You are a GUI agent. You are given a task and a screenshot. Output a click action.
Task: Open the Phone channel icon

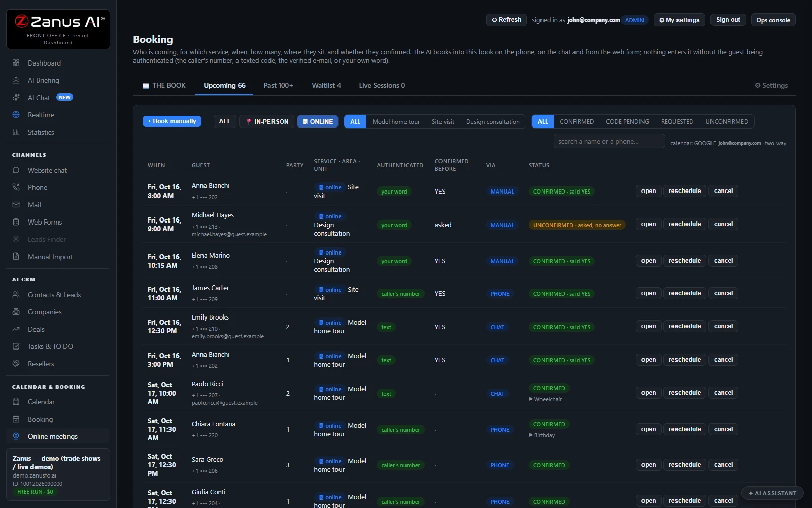point(16,187)
